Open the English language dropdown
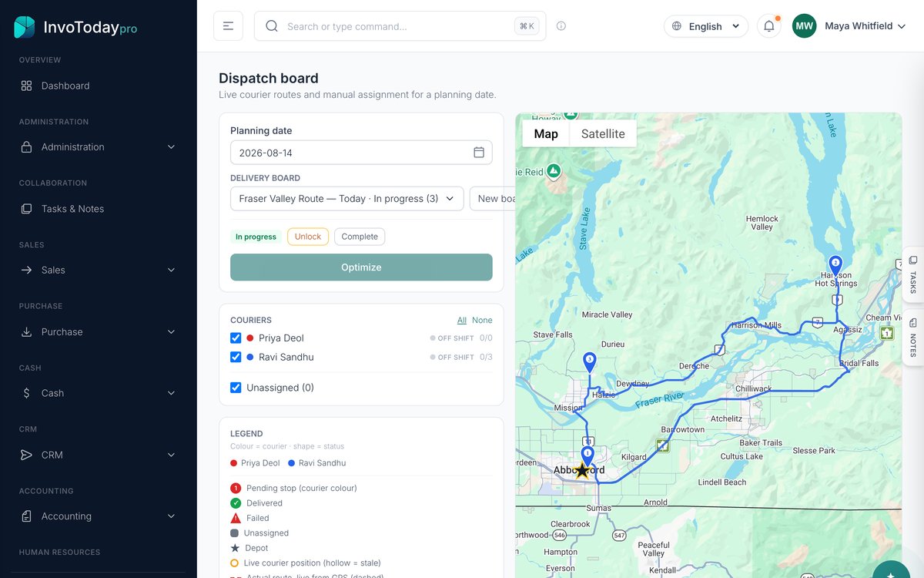Image resolution: width=924 pixels, height=578 pixels. pos(706,26)
